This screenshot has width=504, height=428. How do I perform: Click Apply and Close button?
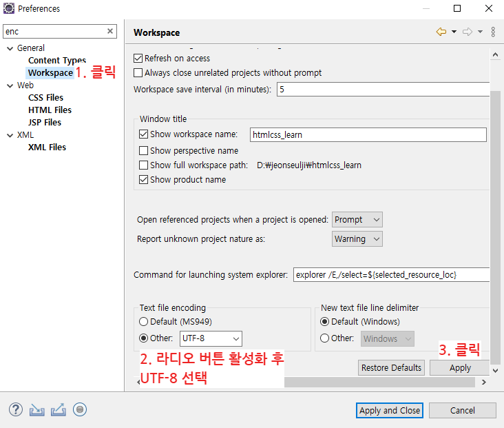tap(389, 411)
